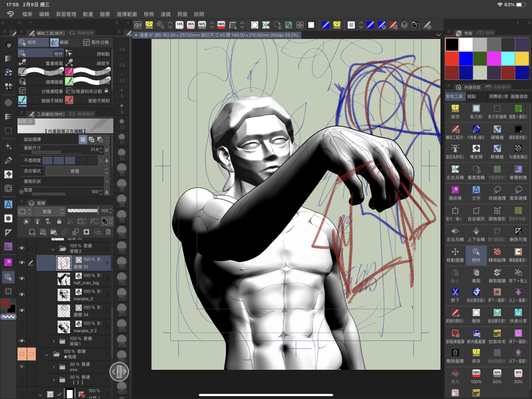
Task: Click the Clip Studio logo icon
Action: click(x=11, y=14)
